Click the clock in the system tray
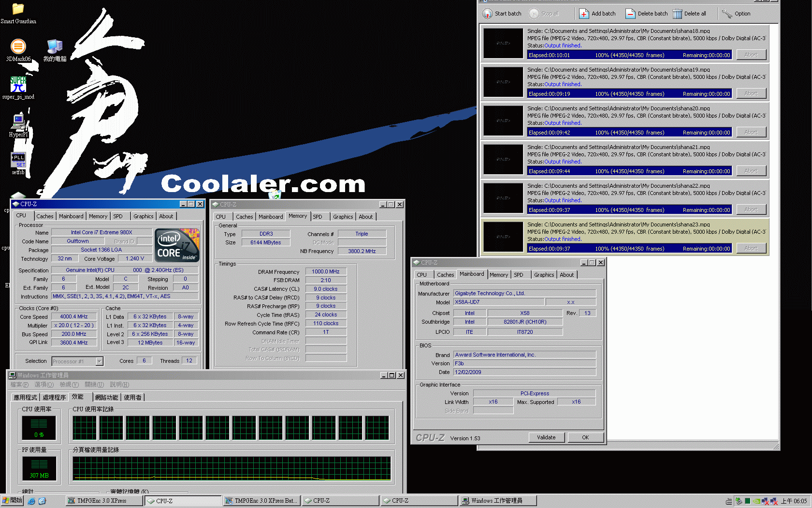812x508 pixels. (x=794, y=501)
